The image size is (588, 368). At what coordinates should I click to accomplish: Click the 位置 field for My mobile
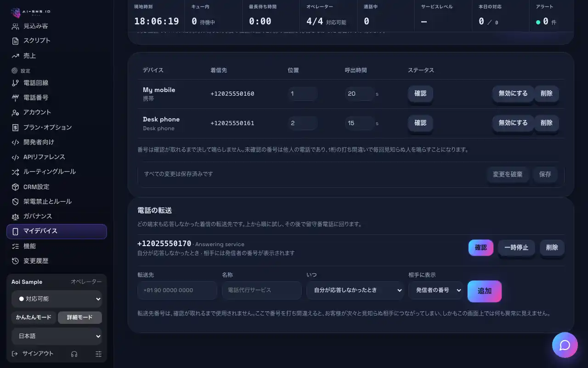pos(302,94)
